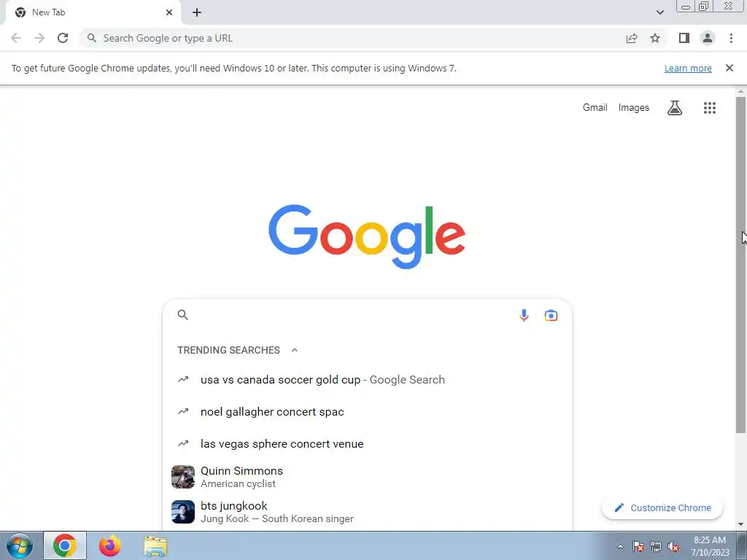Choose 'las vegas sphere concert venue' suggestion
Screen dimensions: 747x560
367,444
